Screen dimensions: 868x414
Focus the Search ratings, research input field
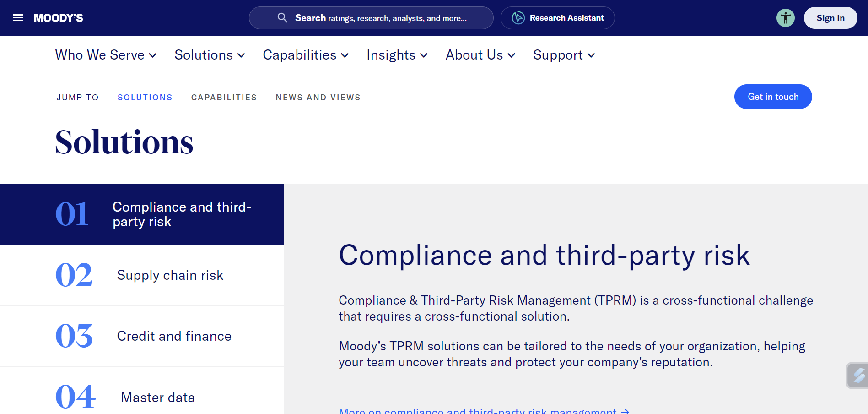coord(371,18)
